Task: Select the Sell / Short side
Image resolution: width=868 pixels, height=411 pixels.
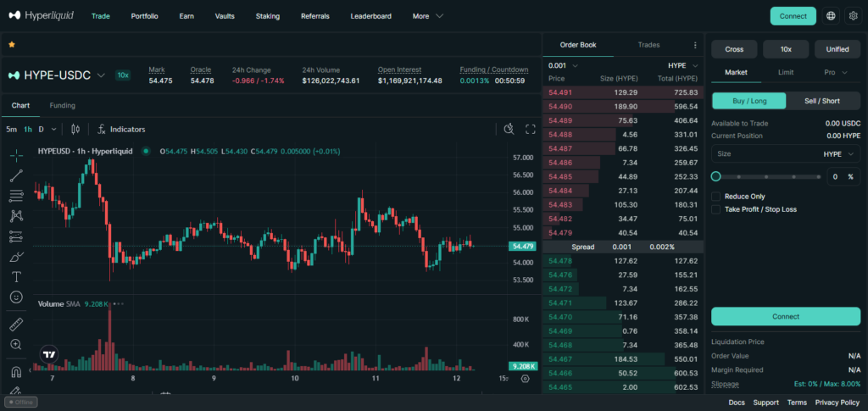Action: coord(822,101)
